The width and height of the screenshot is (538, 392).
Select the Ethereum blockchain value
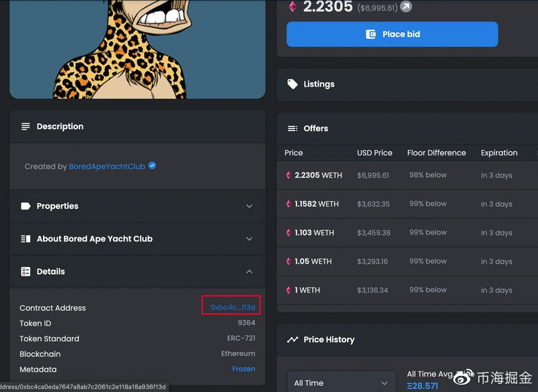238,354
